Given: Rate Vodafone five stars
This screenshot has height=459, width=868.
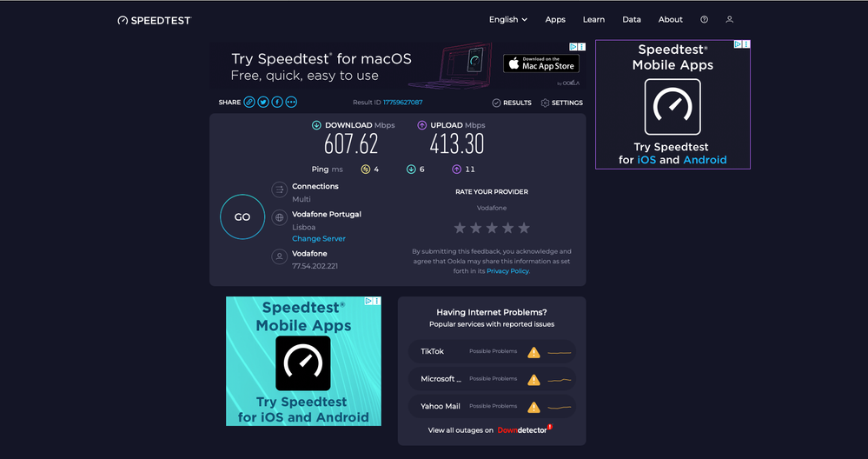Looking at the screenshot, I should tap(523, 228).
